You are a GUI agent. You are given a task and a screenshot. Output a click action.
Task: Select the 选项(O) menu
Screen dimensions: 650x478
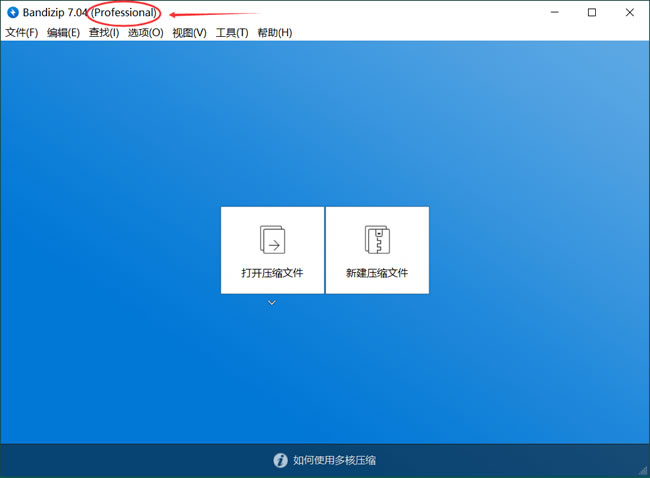[x=145, y=33]
